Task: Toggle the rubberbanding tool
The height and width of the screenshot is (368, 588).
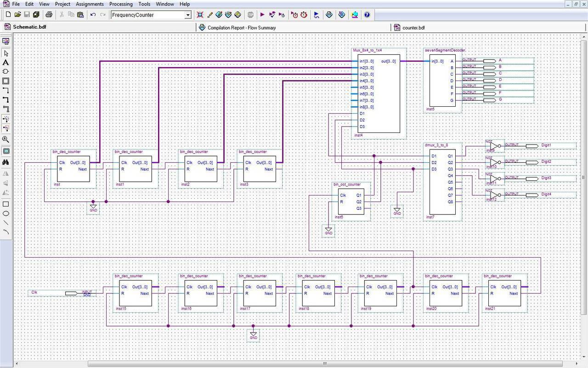Action: 6,119
